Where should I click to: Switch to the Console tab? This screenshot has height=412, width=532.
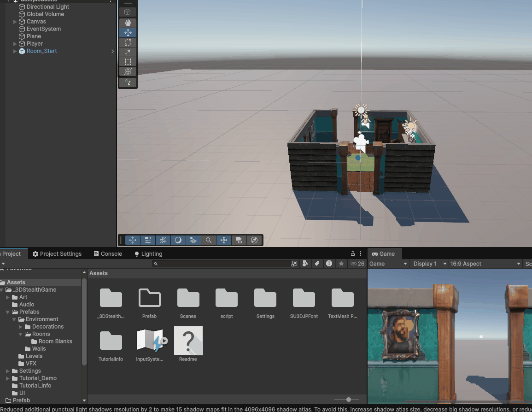[x=108, y=254]
